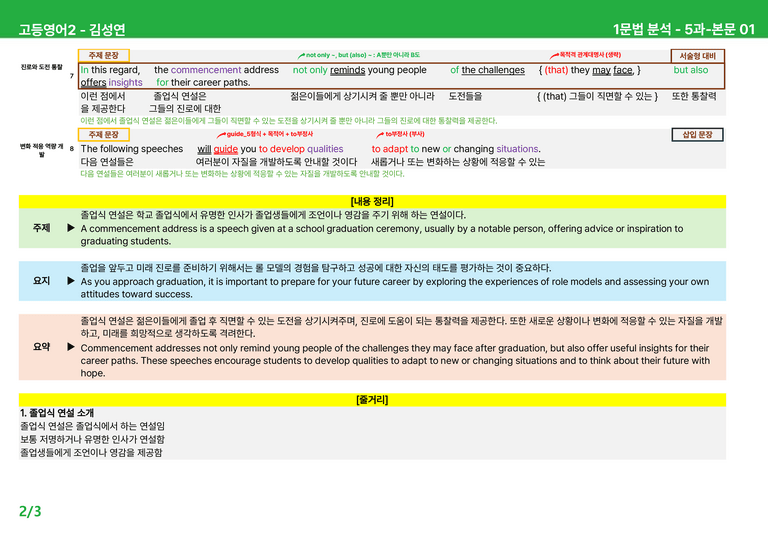
Task: Click the sentence 'As you approach graduation, it is…'
Action: [395, 287]
